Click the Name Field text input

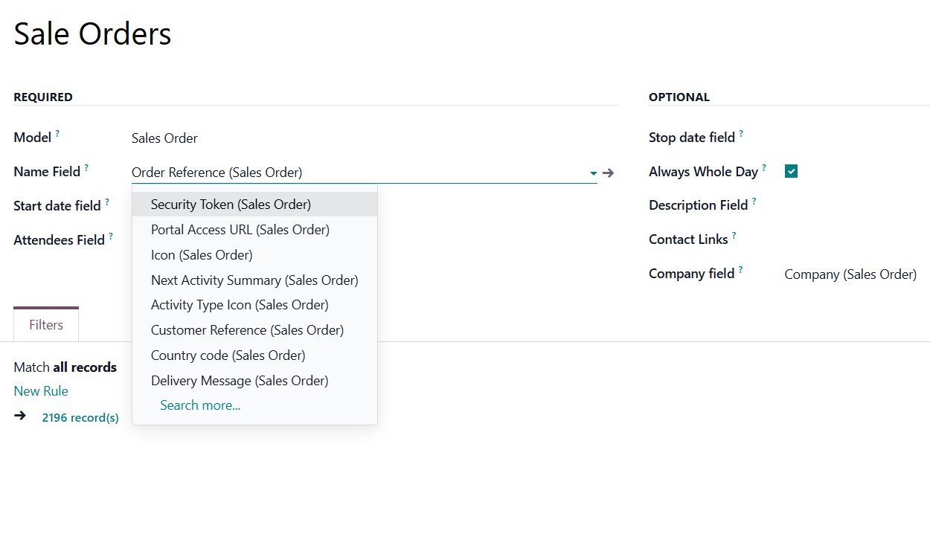point(357,173)
